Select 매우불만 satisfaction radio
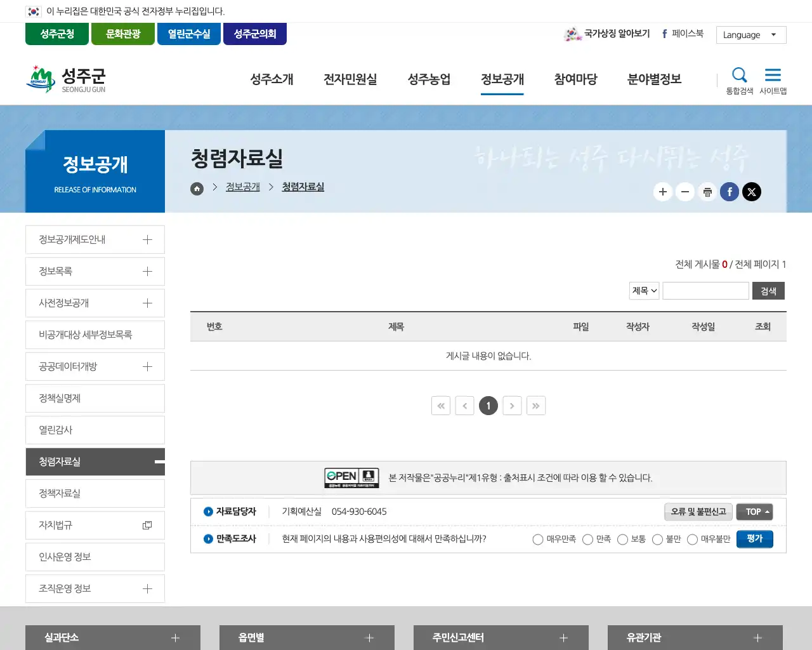Image resolution: width=812 pixels, height=650 pixels. coord(692,540)
